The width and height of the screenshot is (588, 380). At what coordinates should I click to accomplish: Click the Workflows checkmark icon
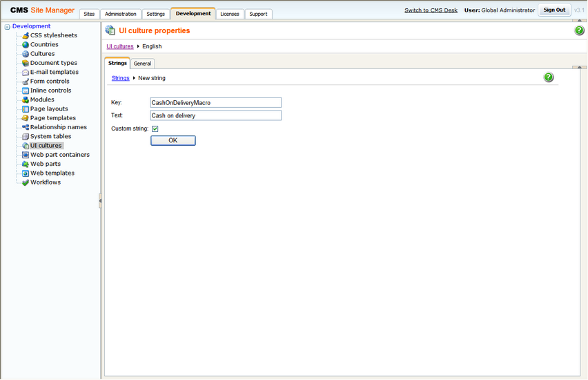26,182
